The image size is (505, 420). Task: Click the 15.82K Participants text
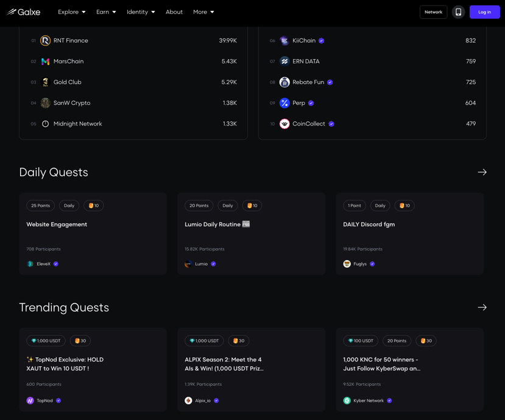point(205,249)
